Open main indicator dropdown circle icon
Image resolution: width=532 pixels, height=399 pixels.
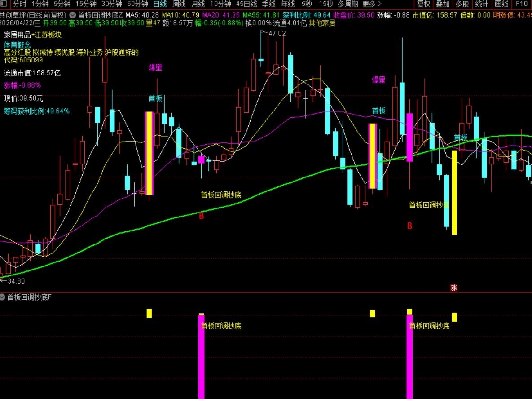coord(73,15)
